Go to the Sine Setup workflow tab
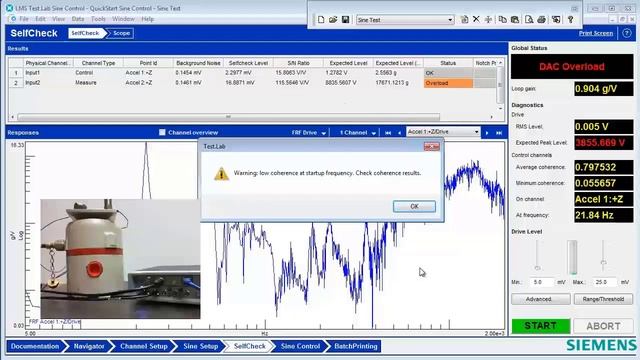This screenshot has height=360, width=640. pos(200,346)
